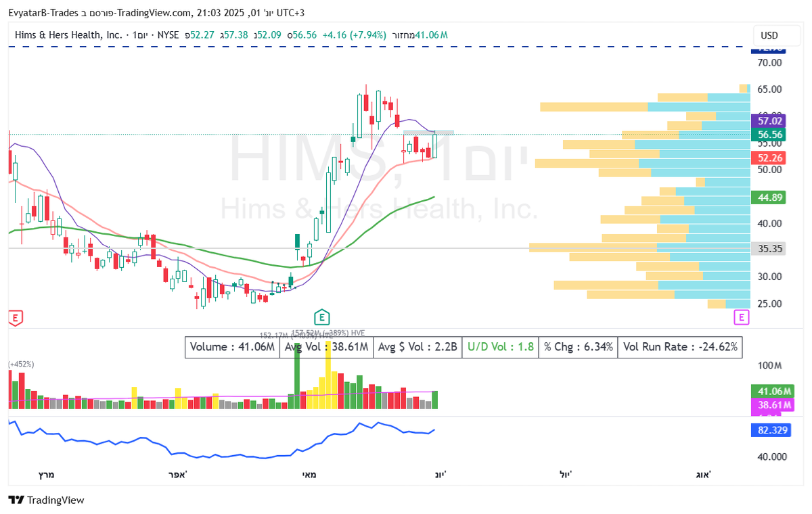812x514 pixels.
Task: Select the 'Vol Run Rate : -24.62%' cell
Action: [x=680, y=347]
